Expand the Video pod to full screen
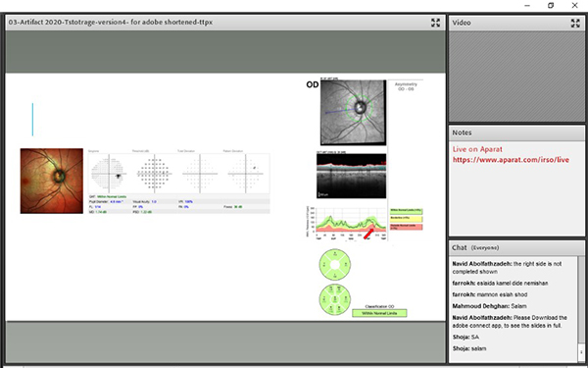This screenshot has height=368, width=588. pos(575,23)
